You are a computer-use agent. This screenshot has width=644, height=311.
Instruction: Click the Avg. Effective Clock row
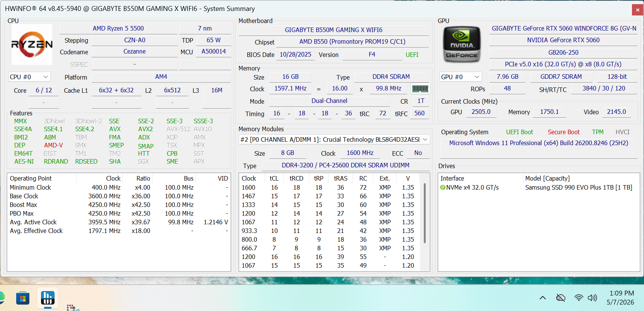tap(119, 231)
